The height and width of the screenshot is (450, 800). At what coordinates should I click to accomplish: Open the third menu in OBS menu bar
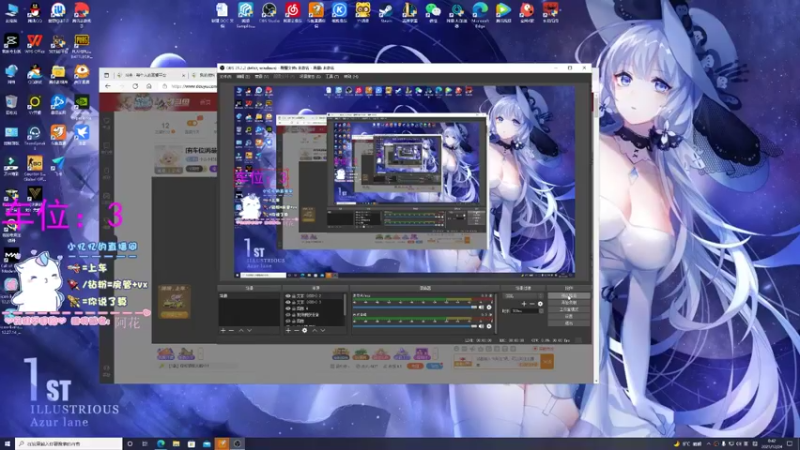(x=261, y=77)
